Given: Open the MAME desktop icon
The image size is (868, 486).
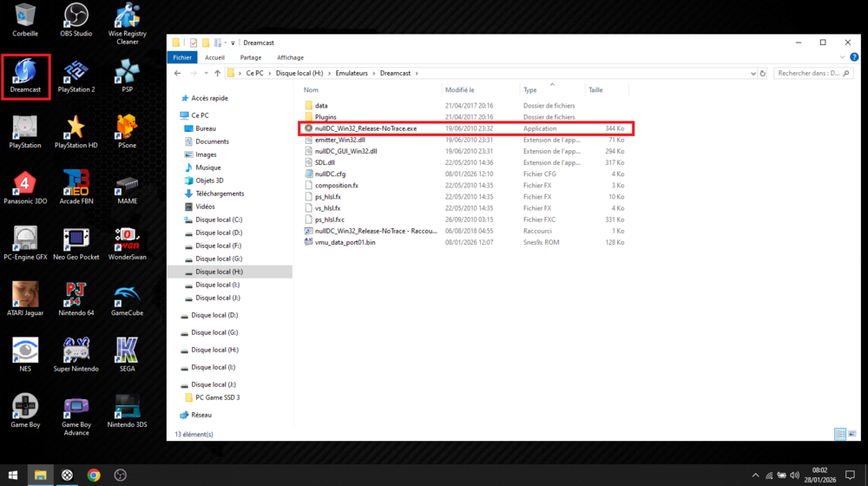Looking at the screenshot, I should tap(127, 186).
